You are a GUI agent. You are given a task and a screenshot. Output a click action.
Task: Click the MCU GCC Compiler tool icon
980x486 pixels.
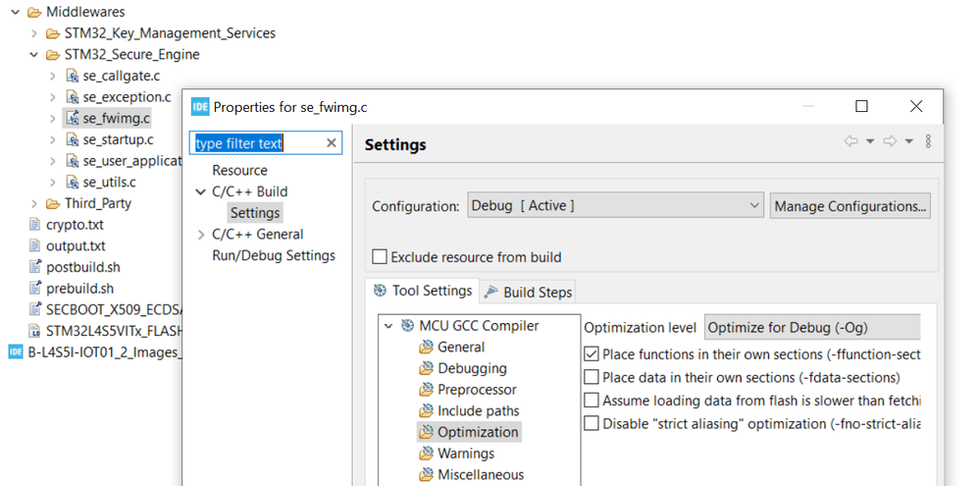[407, 326]
